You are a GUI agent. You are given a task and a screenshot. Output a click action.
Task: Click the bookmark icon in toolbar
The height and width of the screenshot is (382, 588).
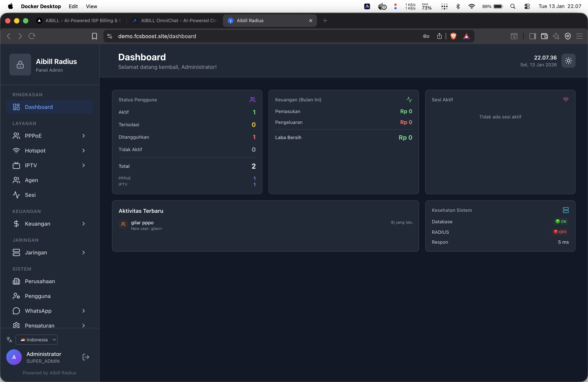(94, 36)
